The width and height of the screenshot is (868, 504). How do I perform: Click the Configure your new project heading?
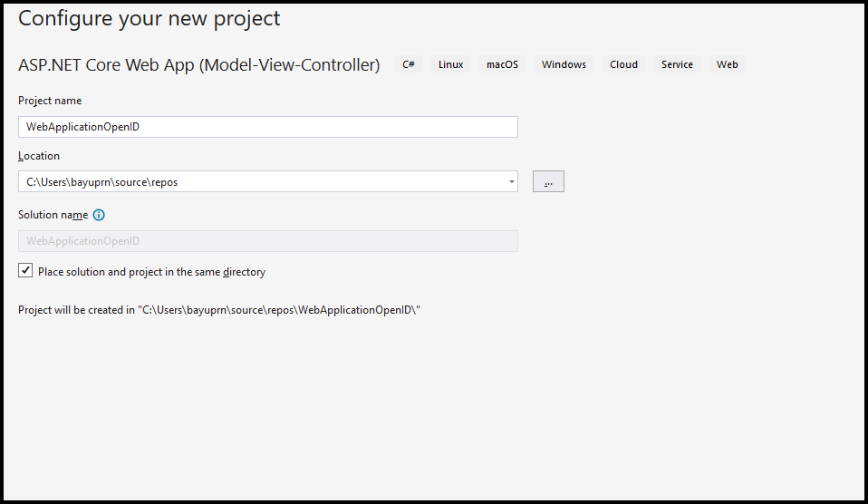pos(149,19)
